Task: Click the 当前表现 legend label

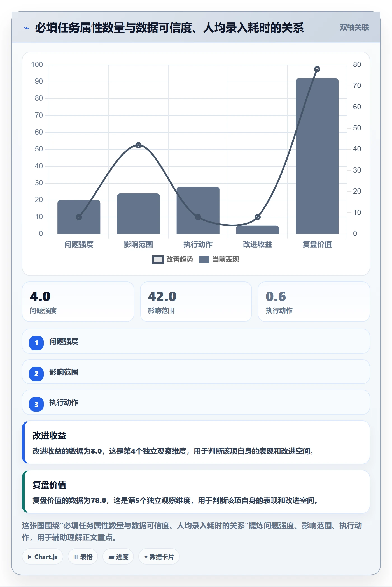Action: coord(225,260)
